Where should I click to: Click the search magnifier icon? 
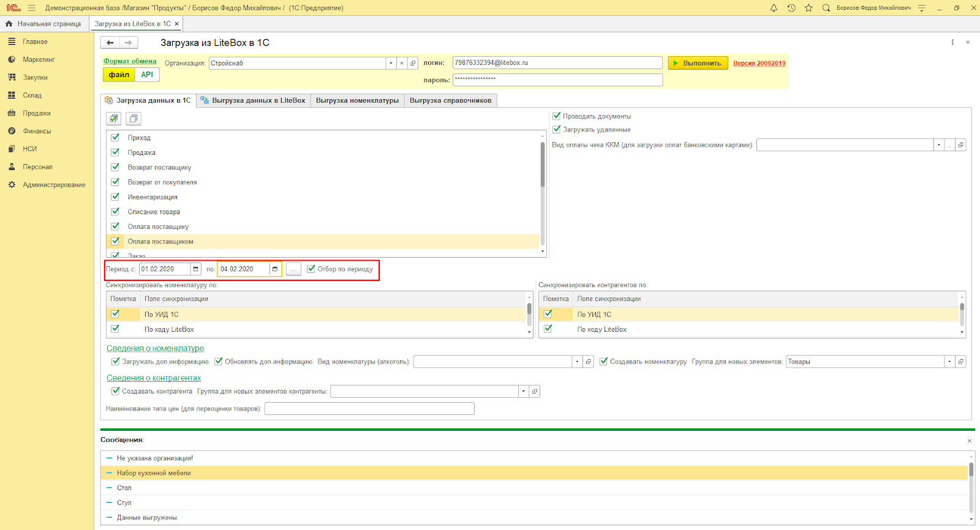click(x=826, y=8)
